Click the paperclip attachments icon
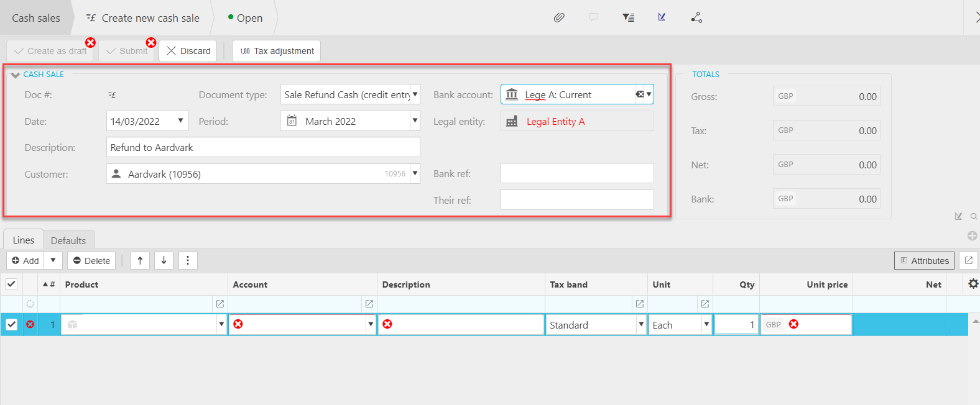This screenshot has height=405, width=980. [x=559, y=17]
